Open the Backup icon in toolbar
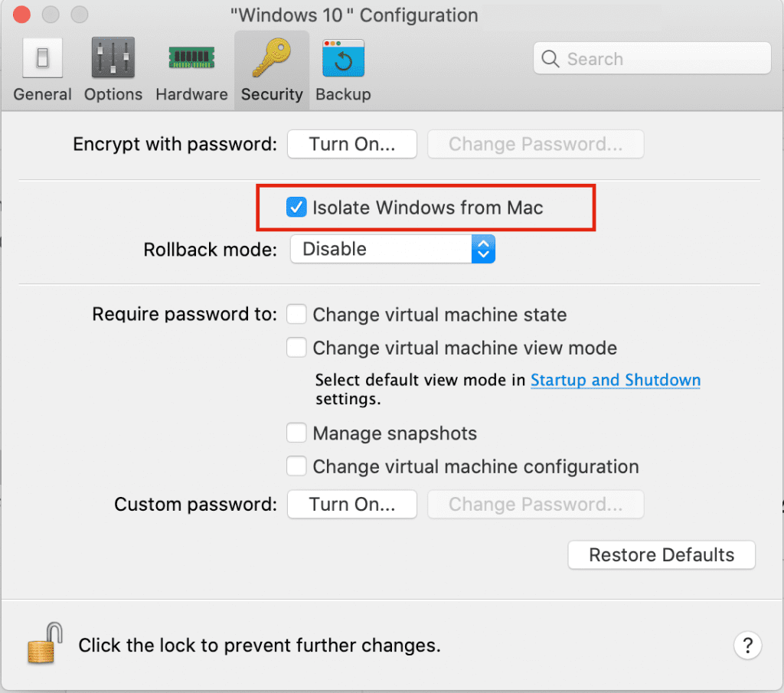Image resolution: width=784 pixels, height=693 pixels. click(x=343, y=60)
